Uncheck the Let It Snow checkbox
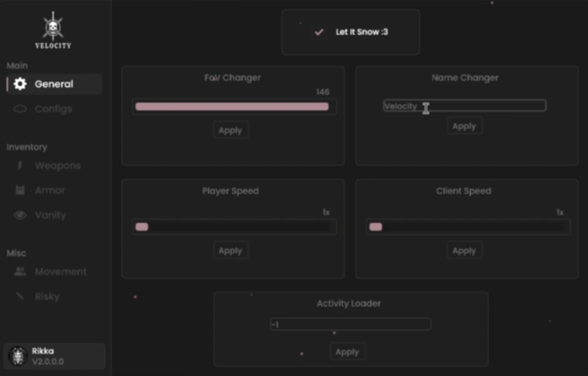The height and width of the screenshot is (376, 588). pyautogui.click(x=319, y=32)
